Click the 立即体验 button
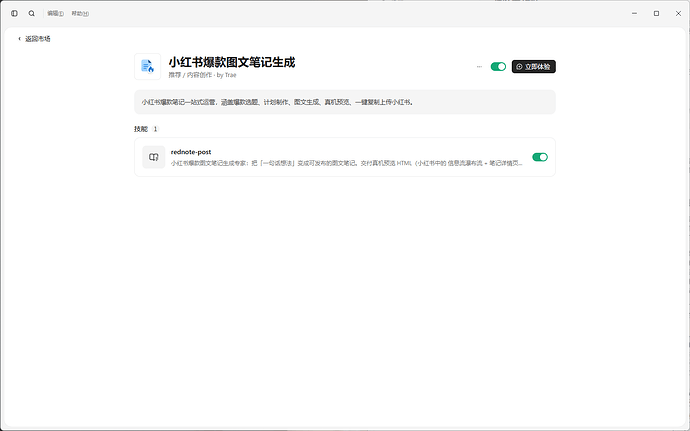Viewport: 690px width, 431px height. tap(533, 66)
